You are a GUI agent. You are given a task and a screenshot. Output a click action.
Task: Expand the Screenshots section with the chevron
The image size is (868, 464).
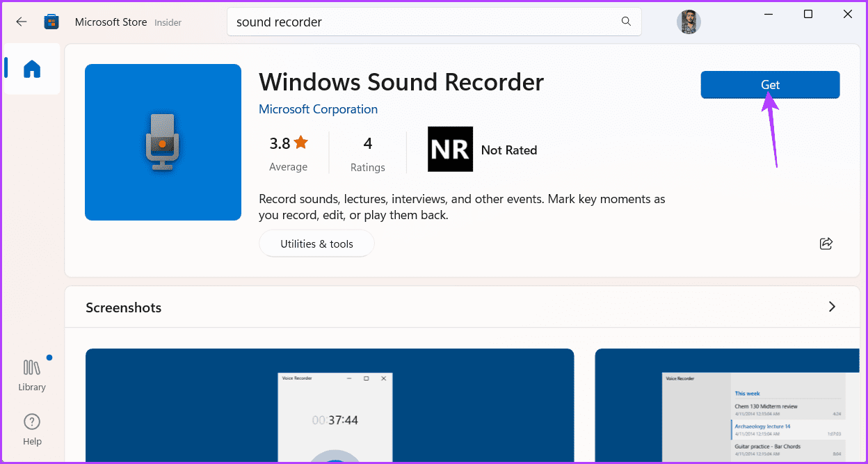coord(832,307)
